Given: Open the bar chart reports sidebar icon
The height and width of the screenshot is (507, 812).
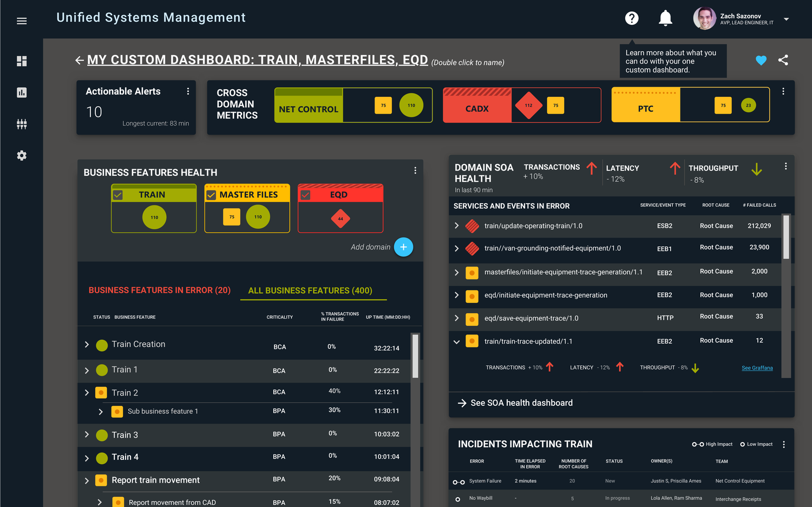Looking at the screenshot, I should 22,93.
